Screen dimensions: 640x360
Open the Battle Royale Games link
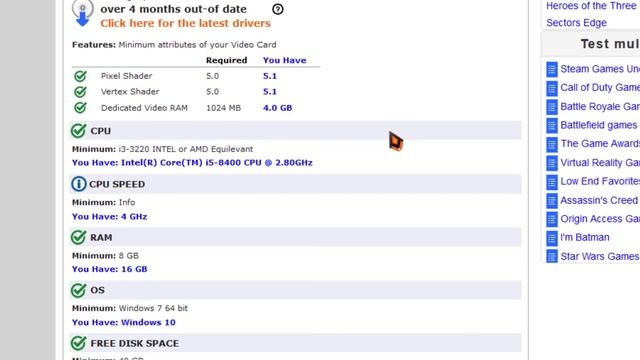(x=600, y=107)
